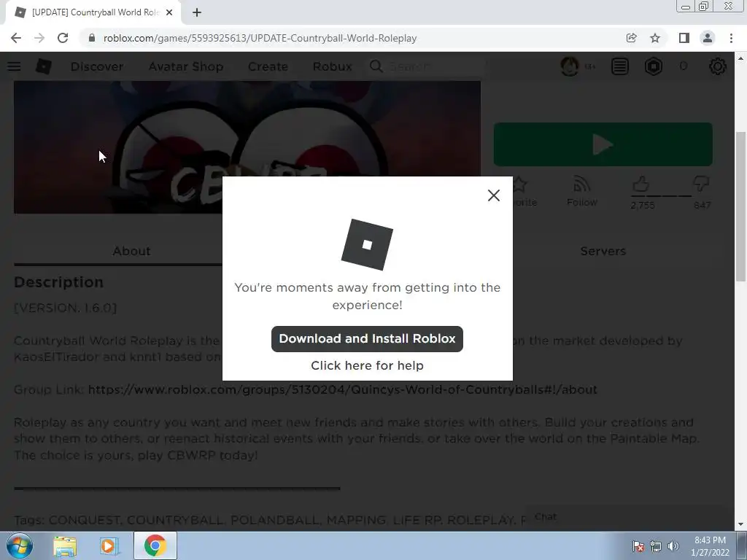Open Windows Media Player from taskbar

click(109, 545)
